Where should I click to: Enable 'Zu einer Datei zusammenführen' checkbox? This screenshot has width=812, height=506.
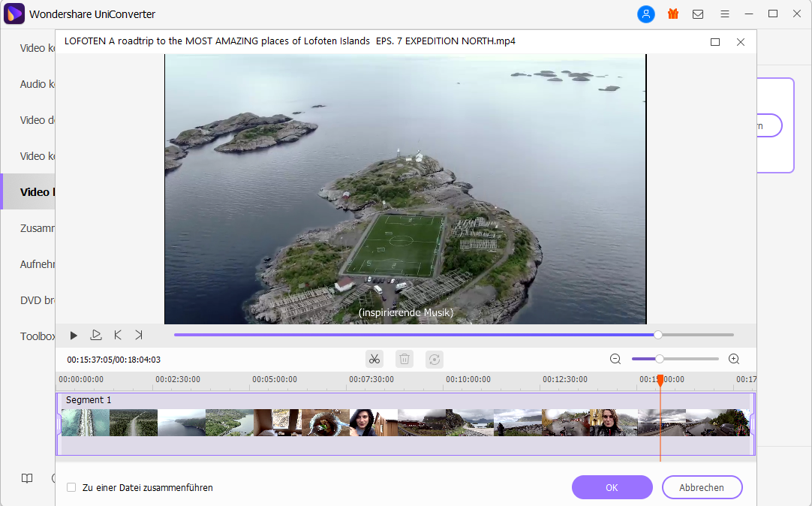tap(71, 487)
